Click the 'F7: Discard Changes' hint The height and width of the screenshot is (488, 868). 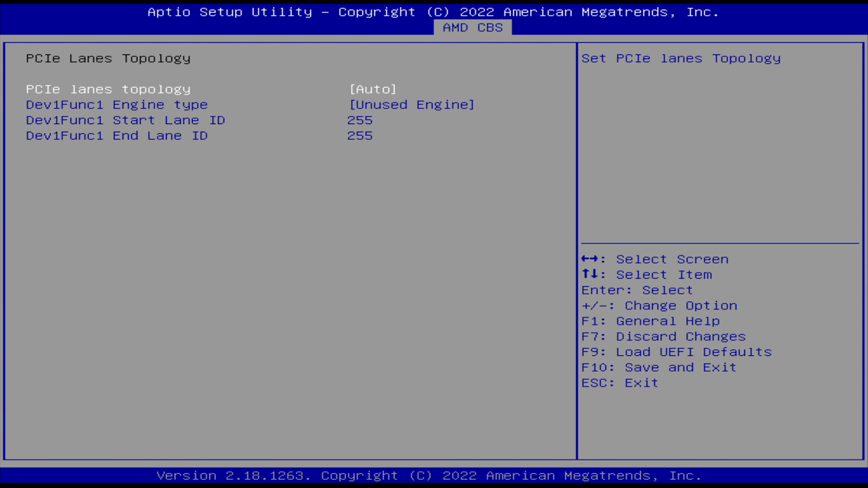click(664, 337)
